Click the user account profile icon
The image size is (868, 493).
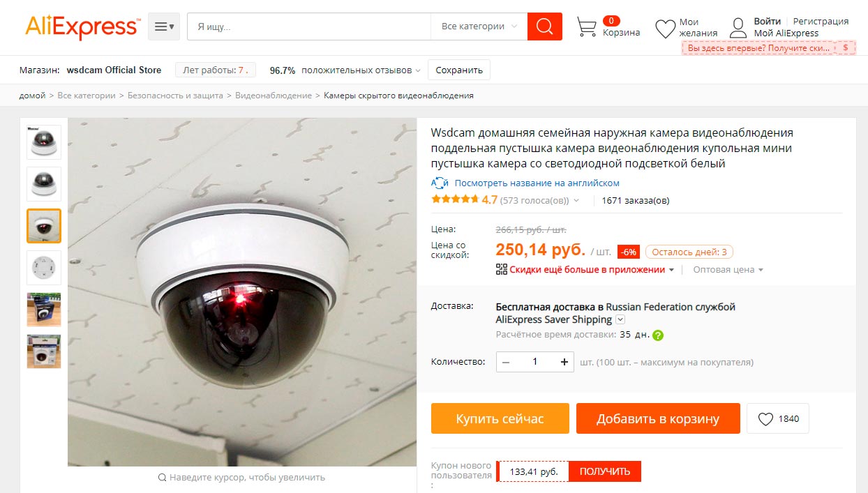[738, 28]
